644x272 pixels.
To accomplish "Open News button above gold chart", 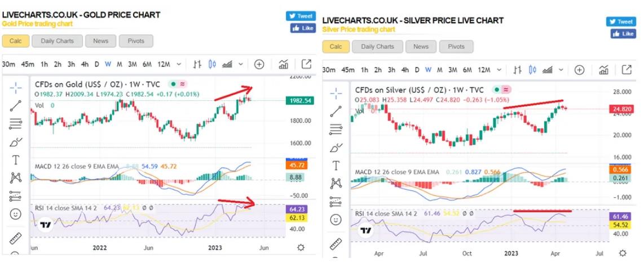I will pyautogui.click(x=100, y=41).
